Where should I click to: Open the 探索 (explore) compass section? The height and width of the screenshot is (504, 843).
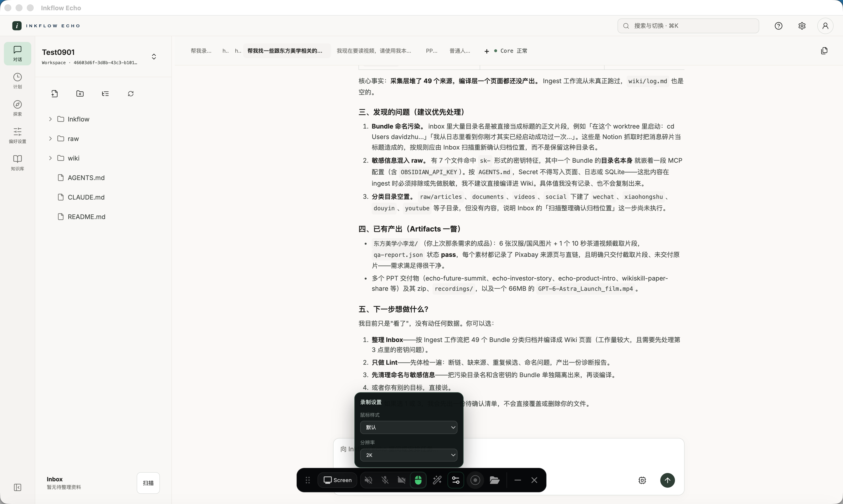(x=17, y=108)
